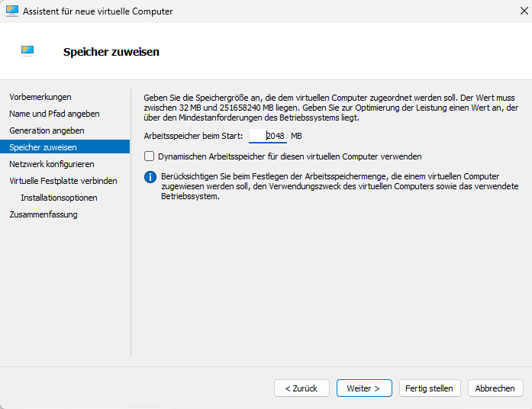Go to Name und Pfad angeben step
This screenshot has height=409, width=532.
click(54, 114)
